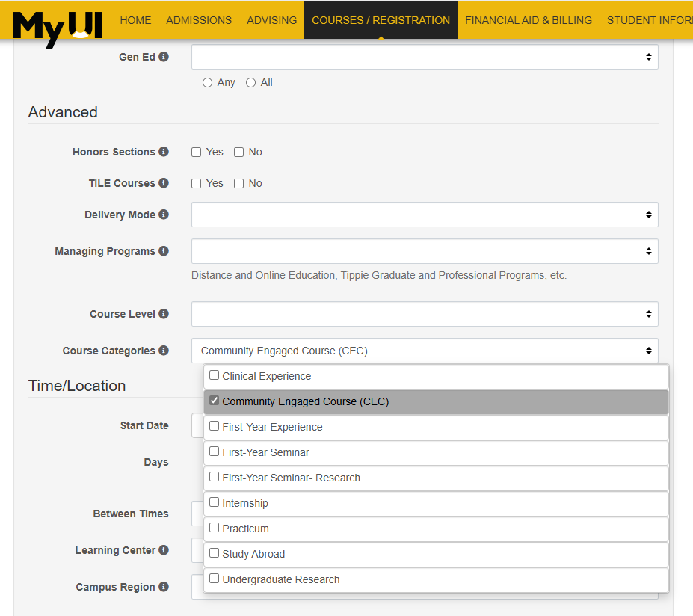Uncheck Community Engaged Course (CEC) option
The image size is (693, 616).
215,401
